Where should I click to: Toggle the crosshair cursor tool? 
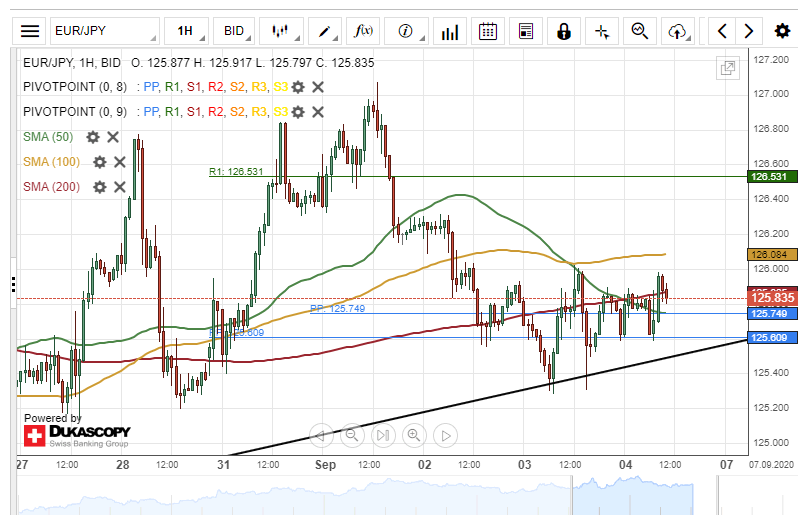(x=602, y=31)
